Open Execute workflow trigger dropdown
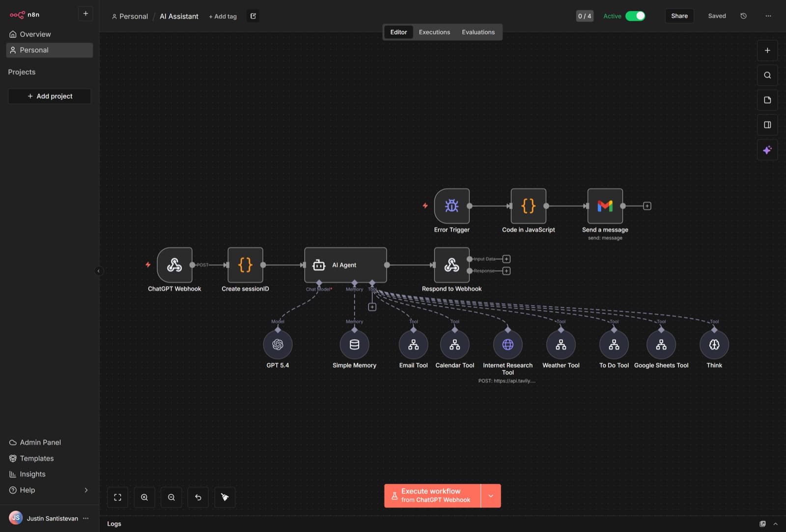Viewport: 786px width, 532px height. click(491, 496)
